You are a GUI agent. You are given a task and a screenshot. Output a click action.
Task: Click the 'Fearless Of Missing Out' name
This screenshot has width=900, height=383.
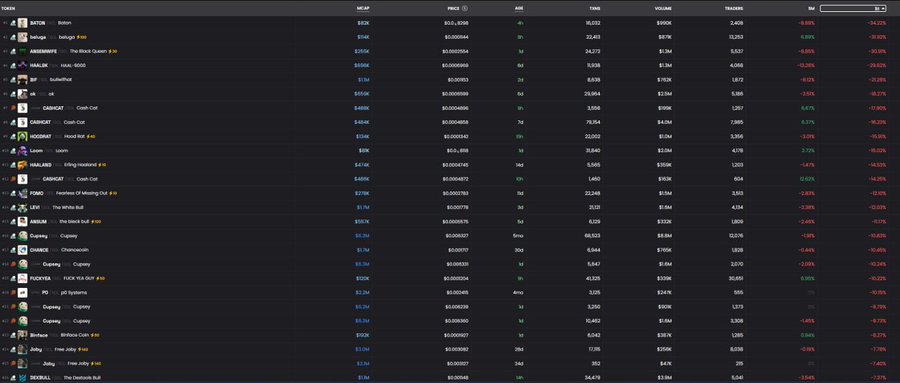82,194
